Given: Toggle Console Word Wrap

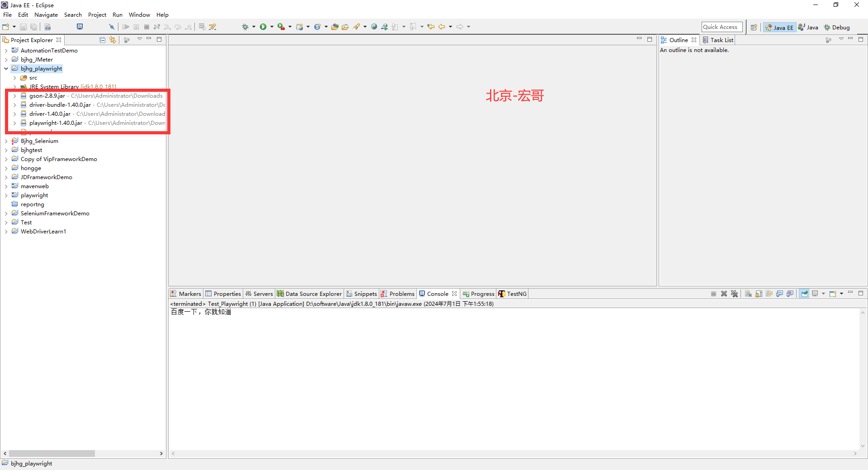Looking at the screenshot, I should (x=769, y=294).
